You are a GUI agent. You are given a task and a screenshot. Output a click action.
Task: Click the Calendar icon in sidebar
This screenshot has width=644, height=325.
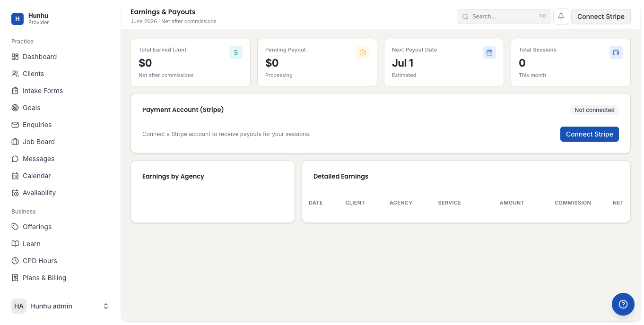15,176
